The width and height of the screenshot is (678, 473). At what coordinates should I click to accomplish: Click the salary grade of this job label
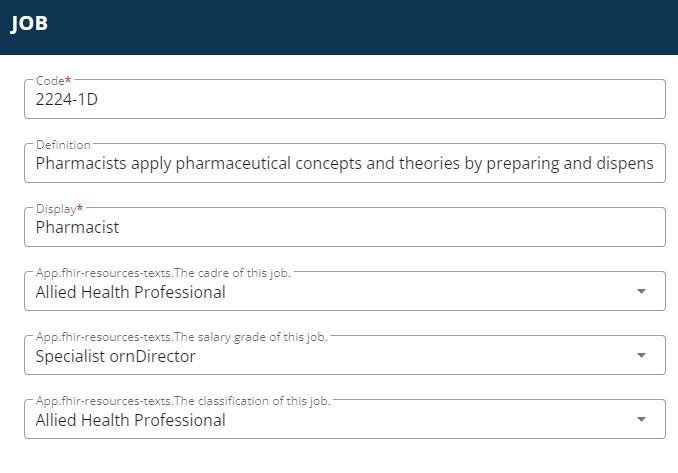coord(182,337)
